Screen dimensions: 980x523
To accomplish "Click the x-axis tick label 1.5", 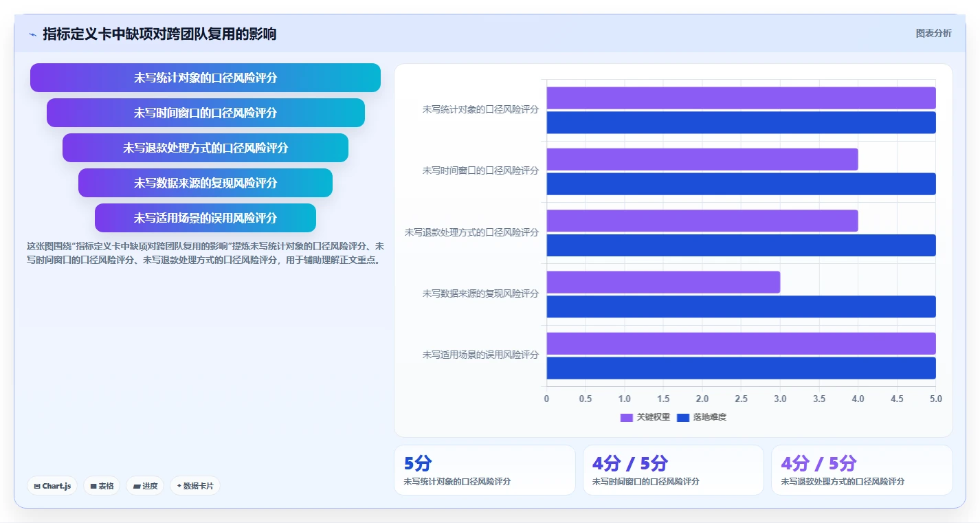I will click(x=663, y=399).
